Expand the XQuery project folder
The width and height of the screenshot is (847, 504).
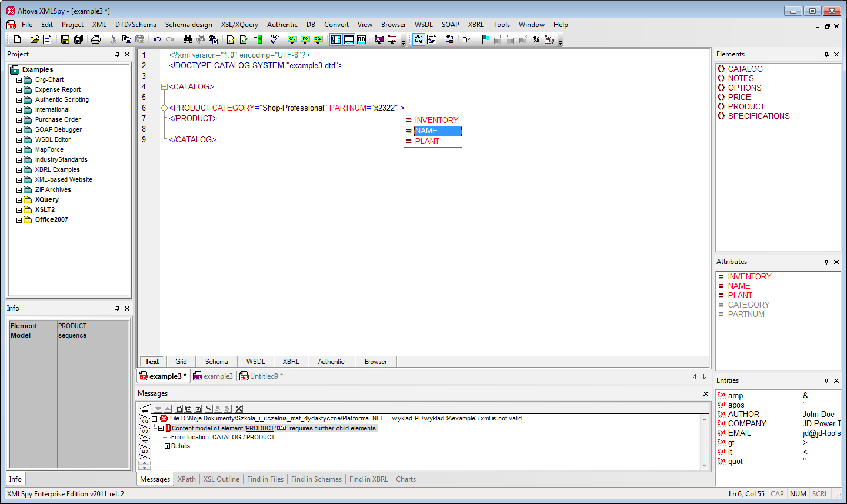[19, 200]
